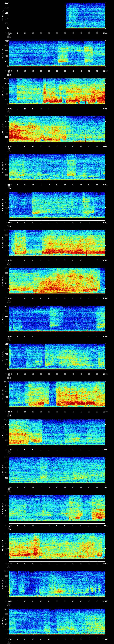Click the 13:00 end time label
Image resolution: width=114 pixels, height=644 pixels.
coord(105,147)
